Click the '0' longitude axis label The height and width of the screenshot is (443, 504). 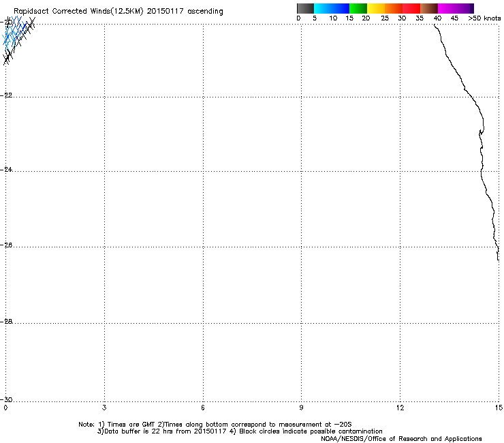click(x=5, y=408)
